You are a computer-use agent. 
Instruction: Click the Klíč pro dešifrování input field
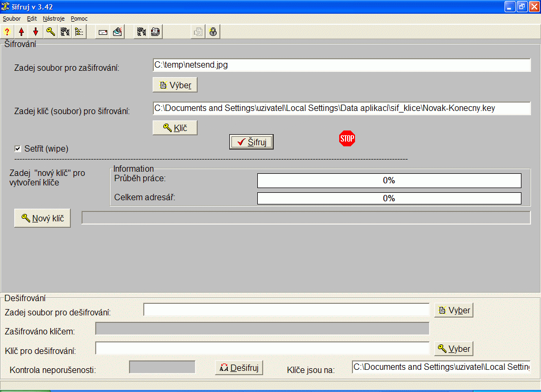click(x=262, y=348)
